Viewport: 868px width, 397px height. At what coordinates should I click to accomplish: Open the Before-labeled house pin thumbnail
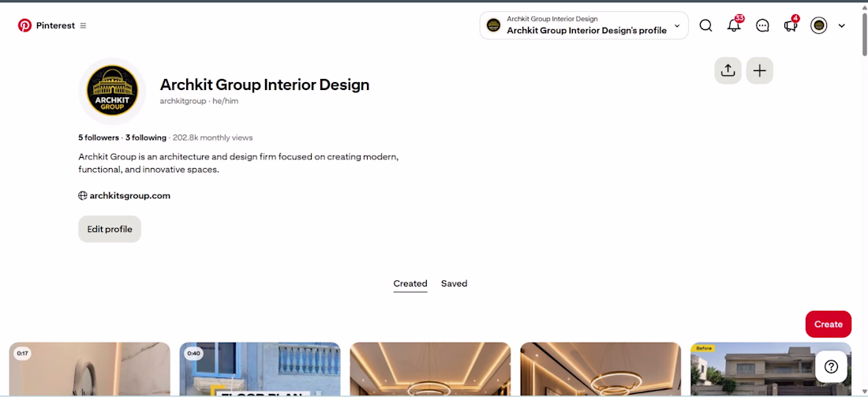pos(771,369)
